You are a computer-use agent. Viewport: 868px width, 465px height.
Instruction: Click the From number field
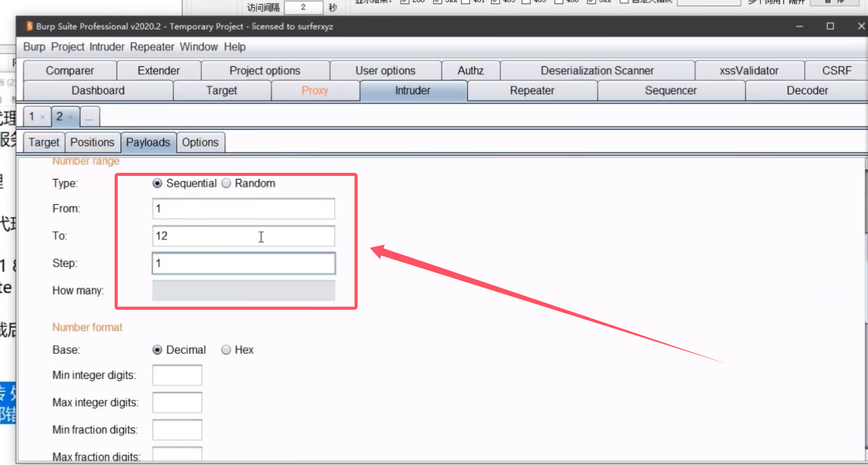coord(243,209)
